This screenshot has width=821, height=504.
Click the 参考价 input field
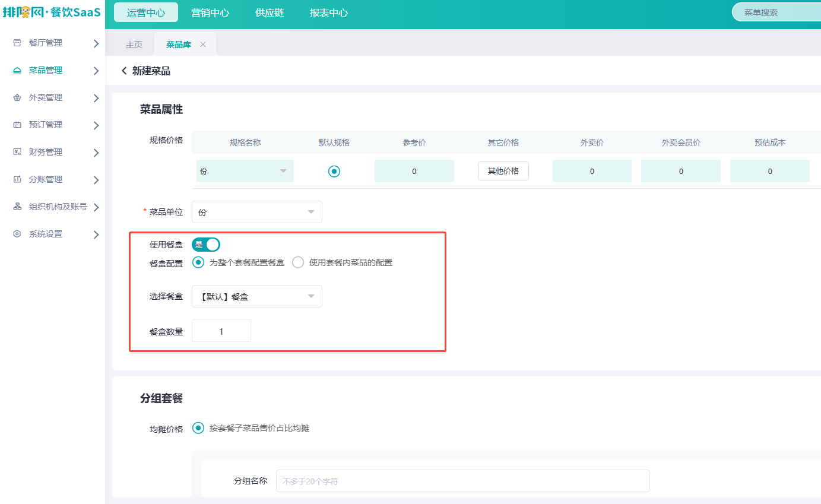coord(414,171)
